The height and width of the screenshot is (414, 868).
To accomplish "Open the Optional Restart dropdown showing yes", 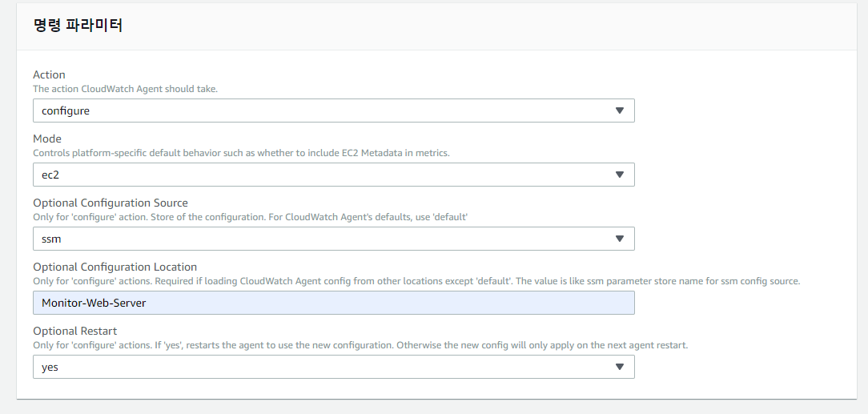I will [x=333, y=367].
